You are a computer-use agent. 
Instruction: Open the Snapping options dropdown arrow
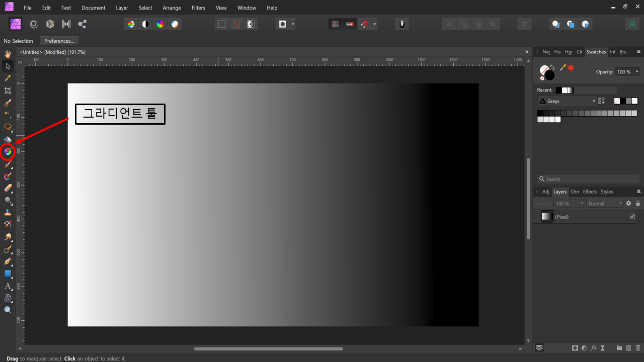pyautogui.click(x=375, y=24)
